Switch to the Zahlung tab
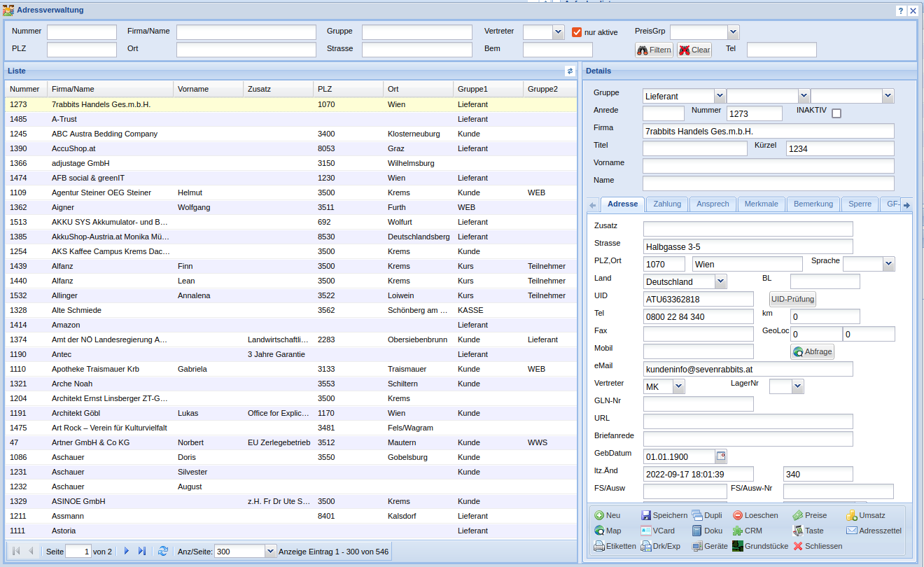Screen dimensions: 924x567 tap(666, 204)
